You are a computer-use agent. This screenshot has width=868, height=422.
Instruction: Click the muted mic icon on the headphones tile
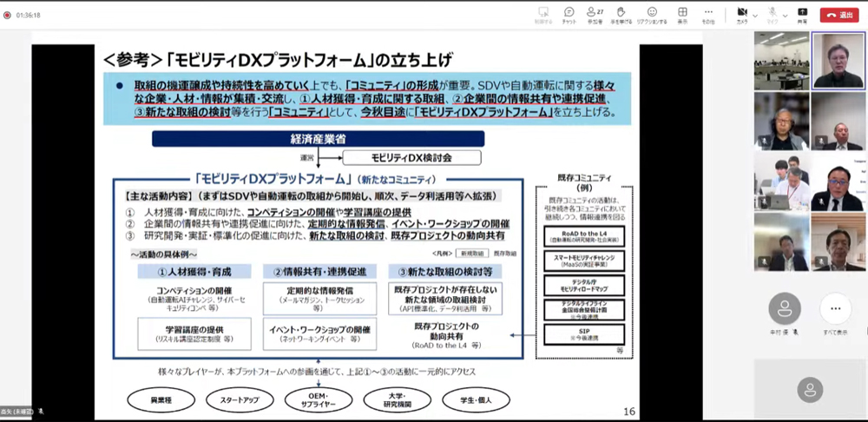[764, 141]
